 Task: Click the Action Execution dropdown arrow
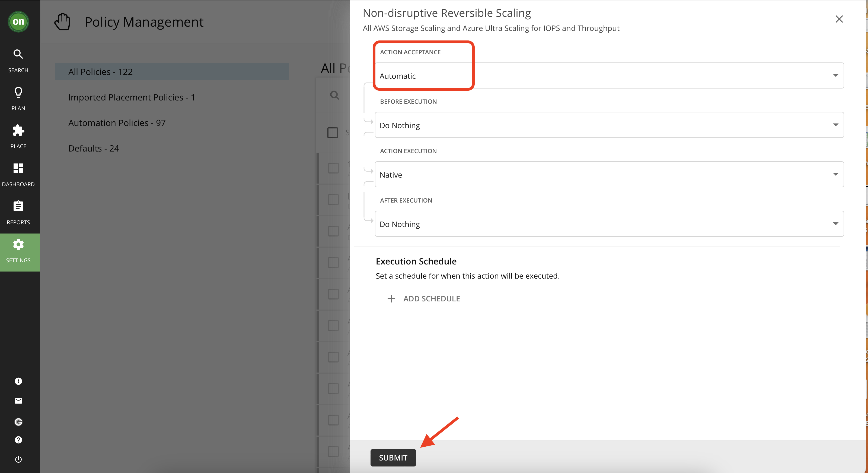(835, 174)
